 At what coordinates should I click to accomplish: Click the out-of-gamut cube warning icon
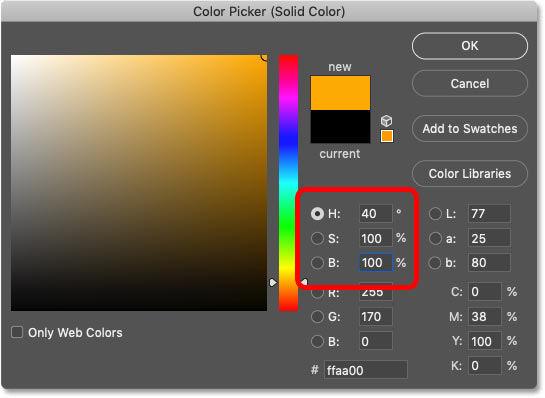[386, 121]
